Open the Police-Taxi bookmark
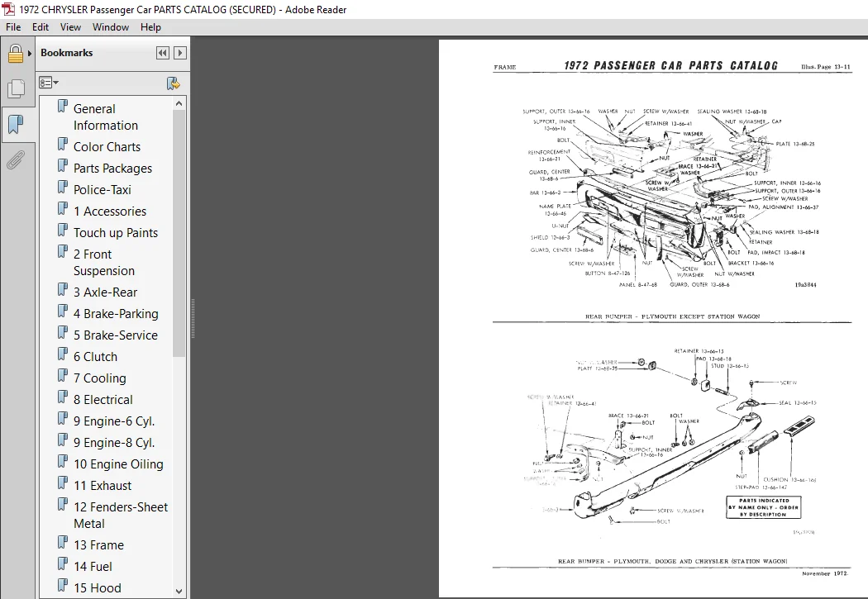 pyautogui.click(x=103, y=190)
